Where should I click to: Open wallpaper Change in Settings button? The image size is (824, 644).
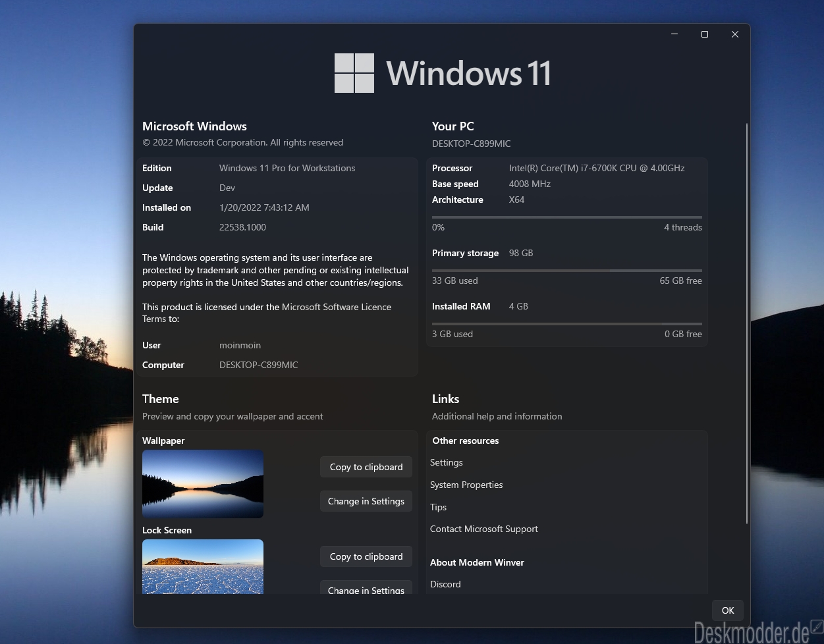click(366, 501)
